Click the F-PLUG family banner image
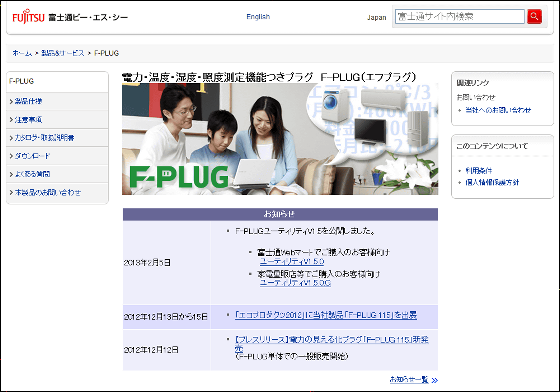Viewport: 560px width, 392px height. (280, 139)
